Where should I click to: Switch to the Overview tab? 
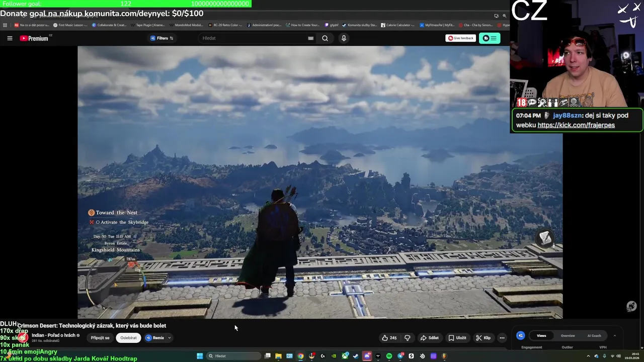pos(568,335)
